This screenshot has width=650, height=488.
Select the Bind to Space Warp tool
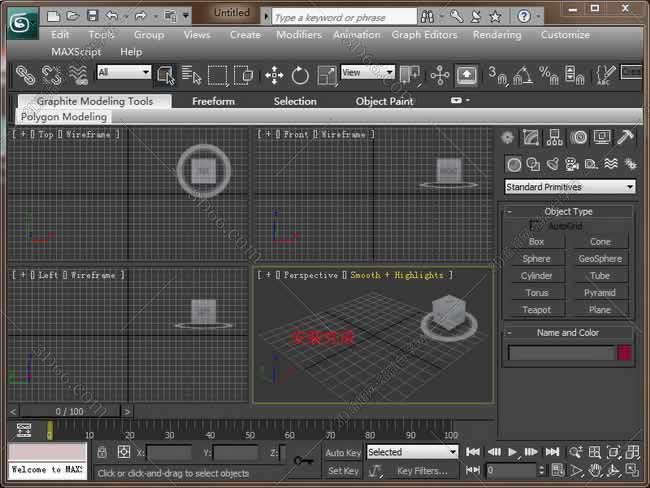click(78, 75)
